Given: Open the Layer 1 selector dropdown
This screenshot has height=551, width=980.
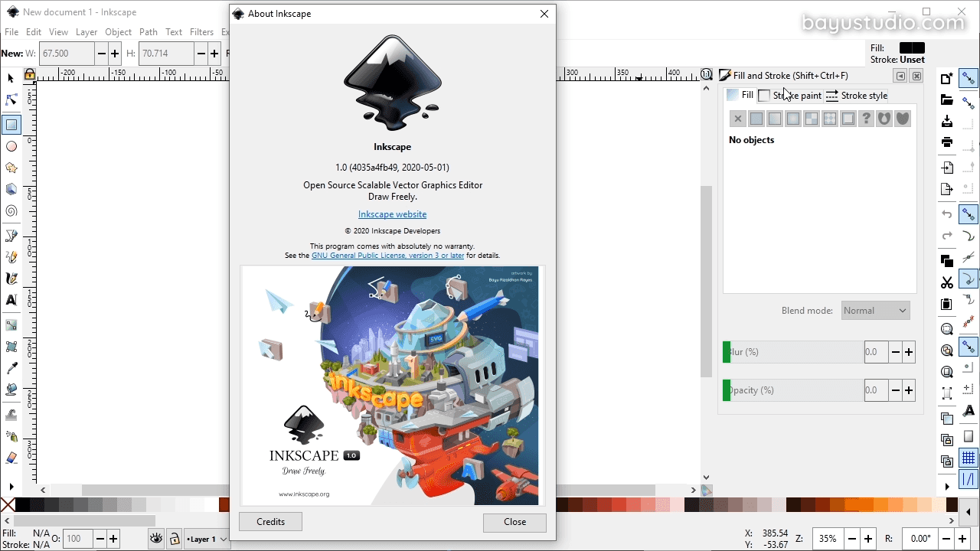Looking at the screenshot, I should point(207,539).
